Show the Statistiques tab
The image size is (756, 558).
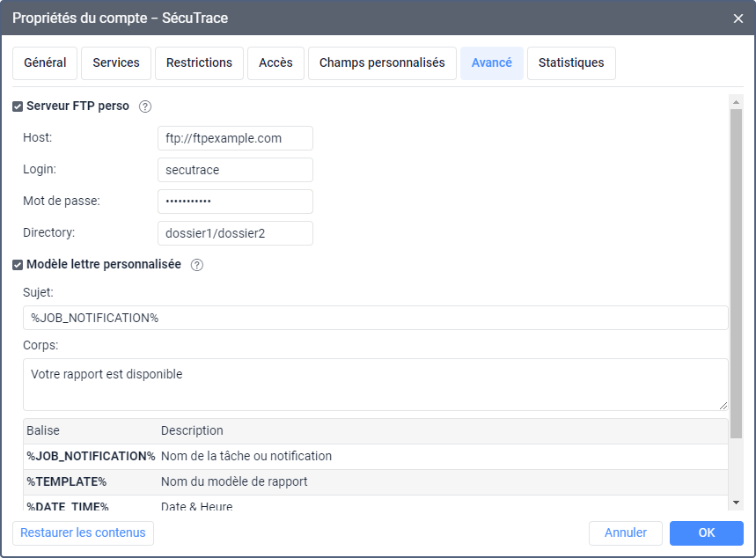[571, 63]
